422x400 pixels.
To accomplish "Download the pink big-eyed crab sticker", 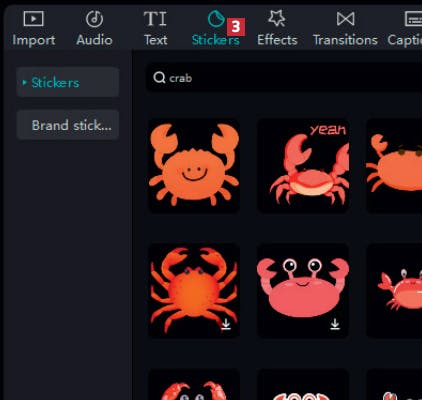I will point(335,324).
